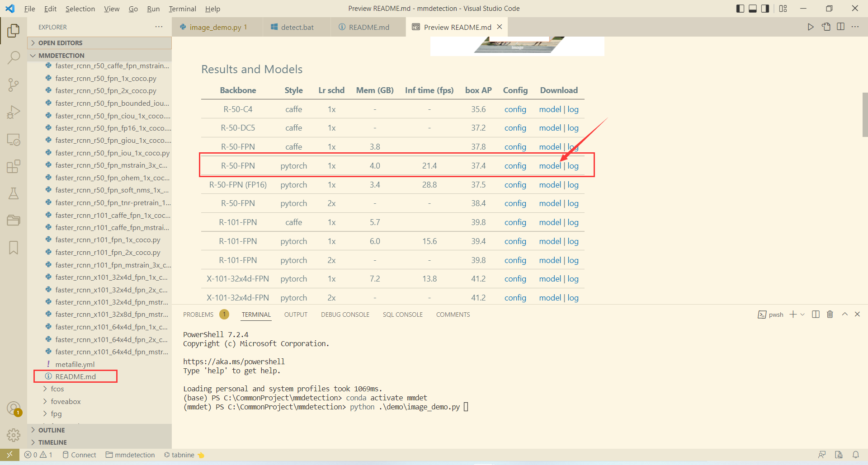The height and width of the screenshot is (465, 868).
Task: Switch to SQL CONSOLE panel tab
Action: [x=402, y=315]
